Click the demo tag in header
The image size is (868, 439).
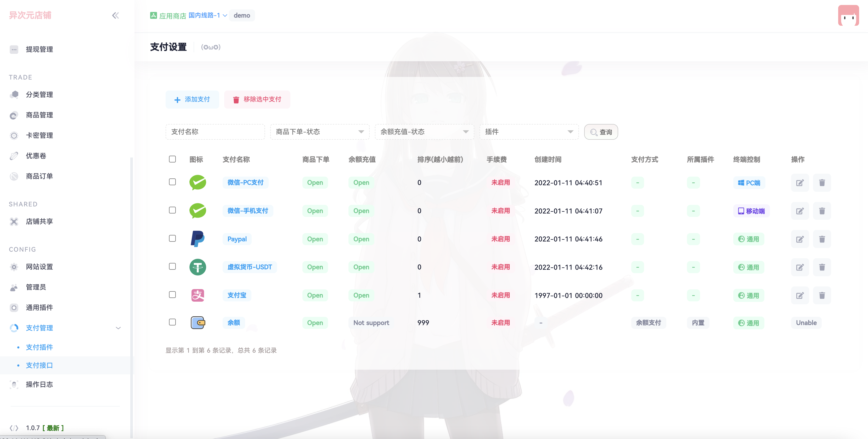tap(242, 15)
